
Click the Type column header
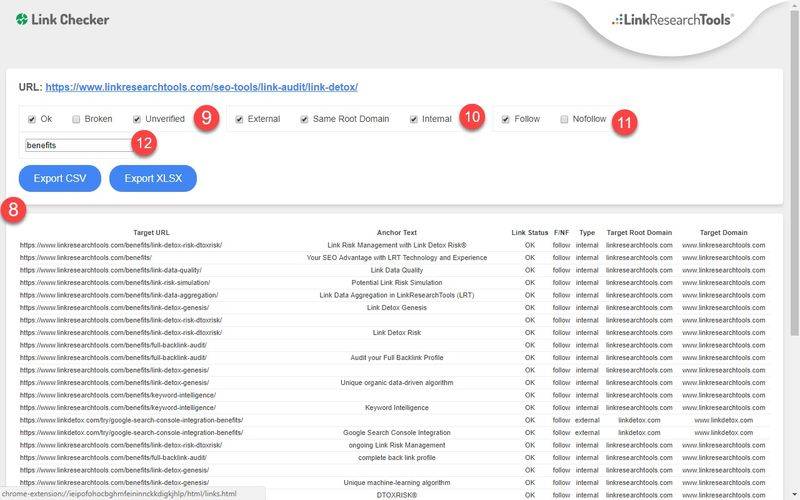point(587,233)
